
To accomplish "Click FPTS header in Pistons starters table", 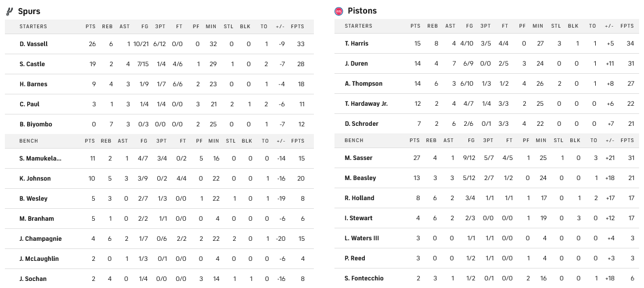I will [x=627, y=26].
